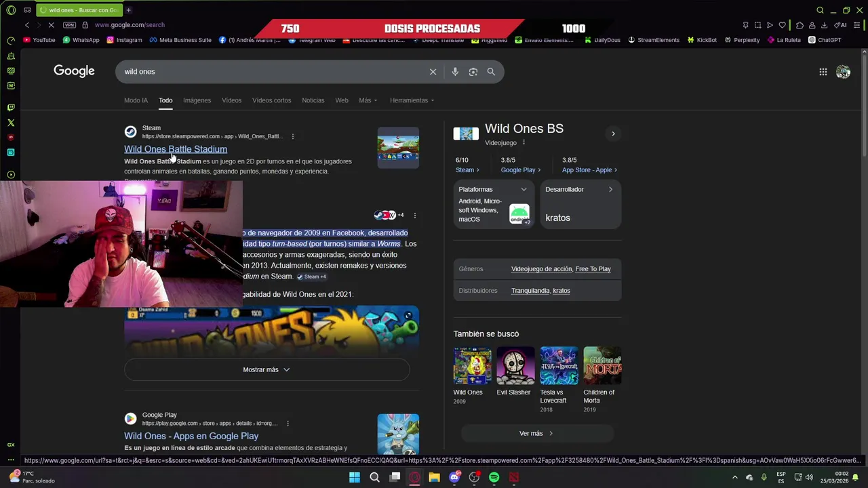Open the downloads toolbar icon
The height and width of the screenshot is (488, 868).
824,25
